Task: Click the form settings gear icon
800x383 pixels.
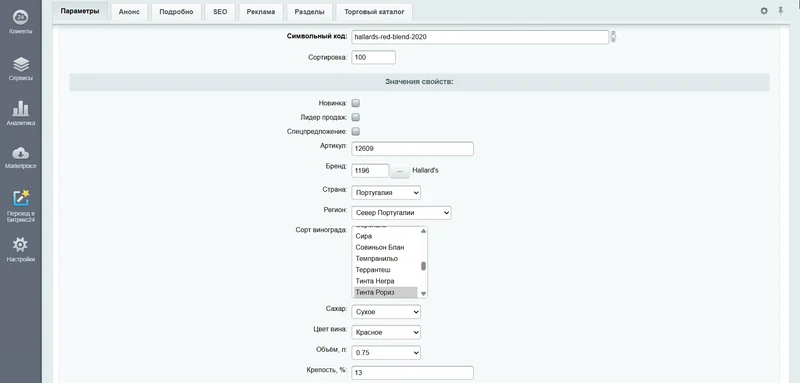Action: [x=764, y=11]
